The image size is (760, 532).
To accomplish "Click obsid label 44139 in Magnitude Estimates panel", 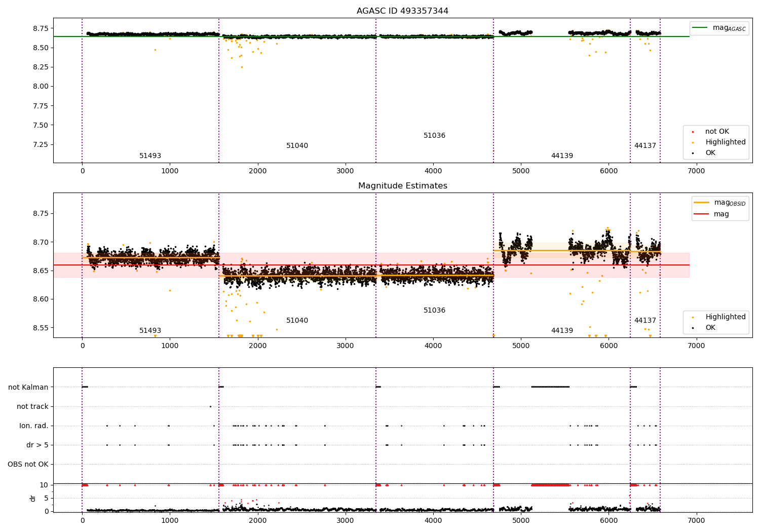I will click(562, 331).
